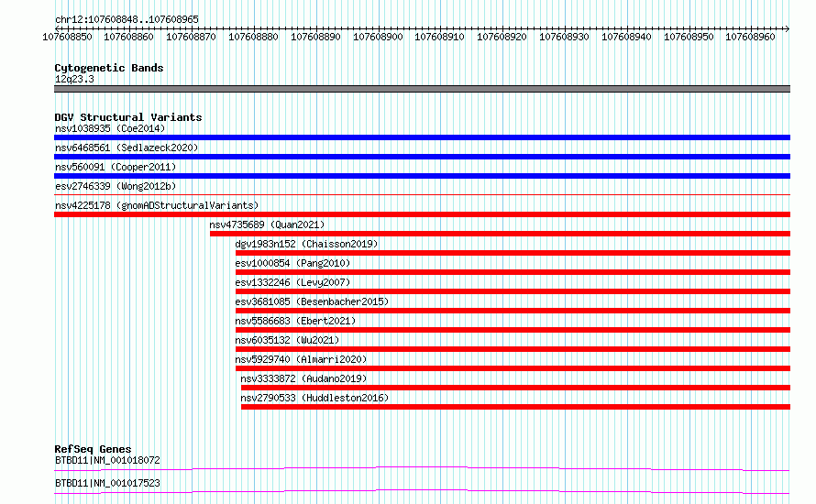Select nsv3333872 (Audano2019) label
Image resolution: width=816 pixels, height=504 pixels.
coord(303,378)
